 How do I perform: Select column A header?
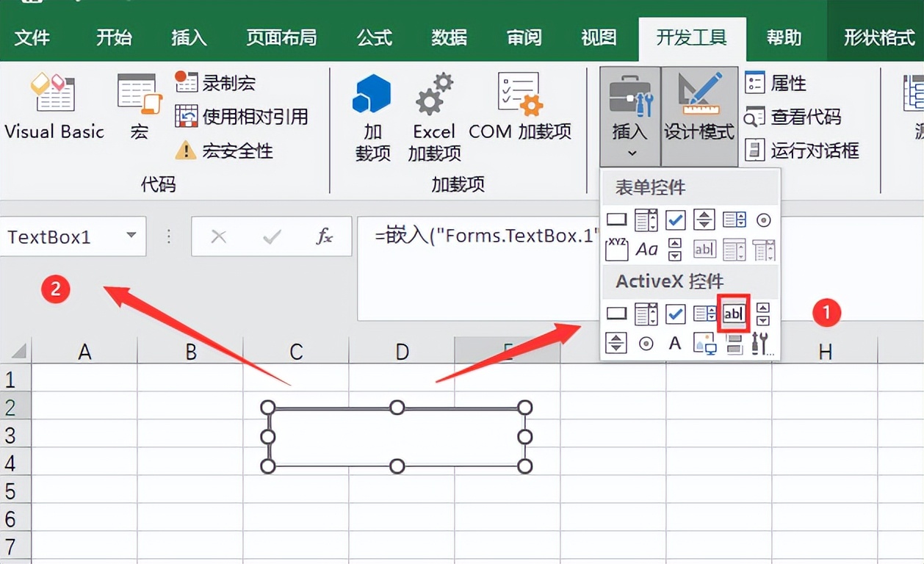pos(84,352)
